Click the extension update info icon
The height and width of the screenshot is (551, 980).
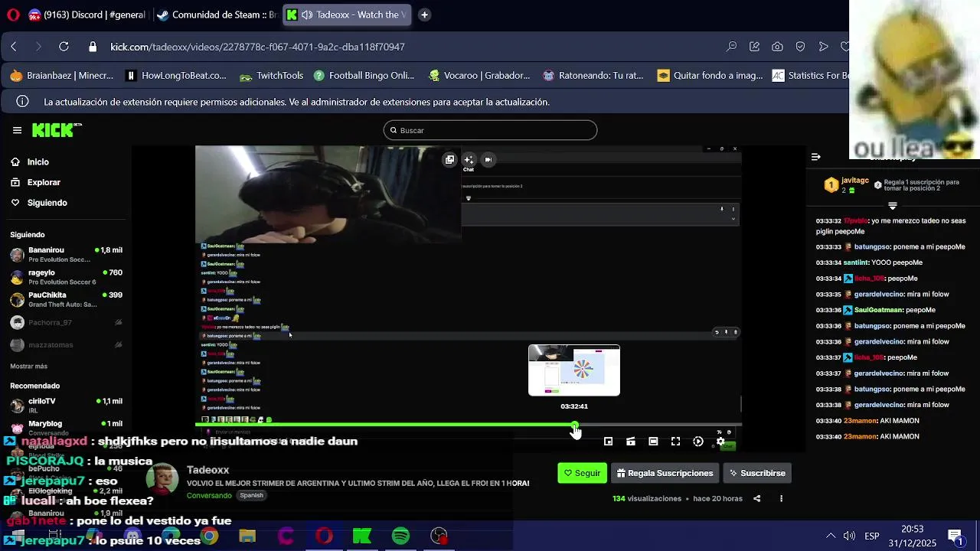(23, 102)
